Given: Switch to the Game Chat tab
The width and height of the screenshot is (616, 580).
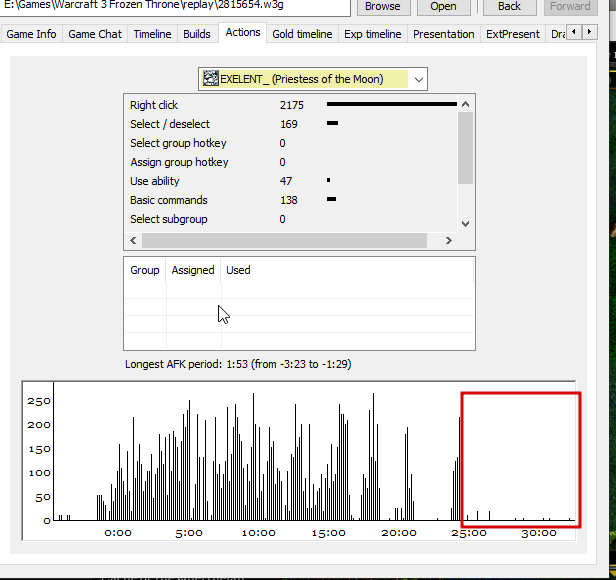Looking at the screenshot, I should 95,34.
